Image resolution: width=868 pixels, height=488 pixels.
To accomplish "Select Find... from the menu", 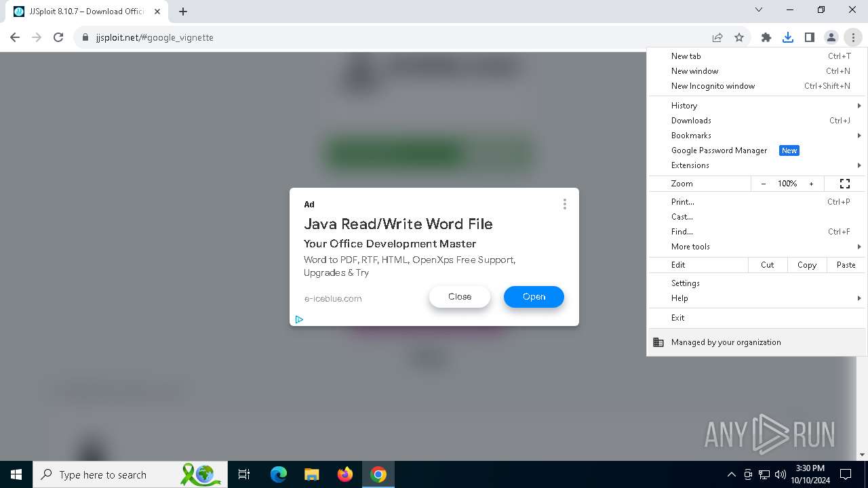I will 757,232.
